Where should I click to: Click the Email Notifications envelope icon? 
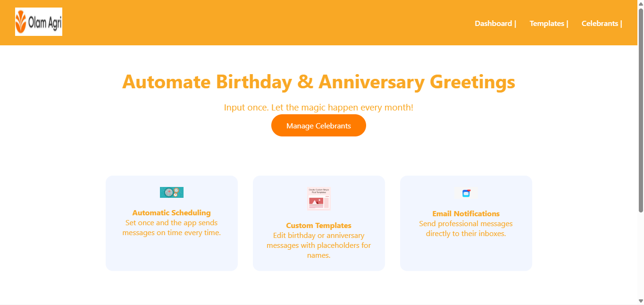[x=466, y=193]
